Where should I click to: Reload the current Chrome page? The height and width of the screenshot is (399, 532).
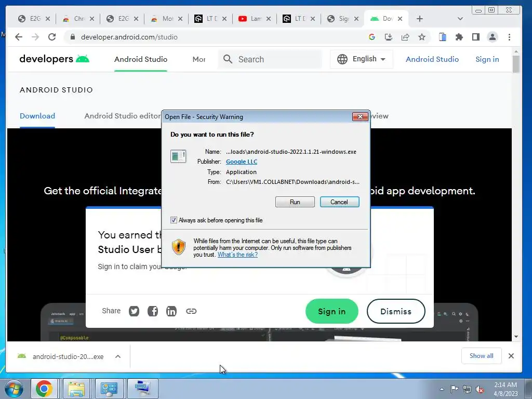(x=52, y=37)
